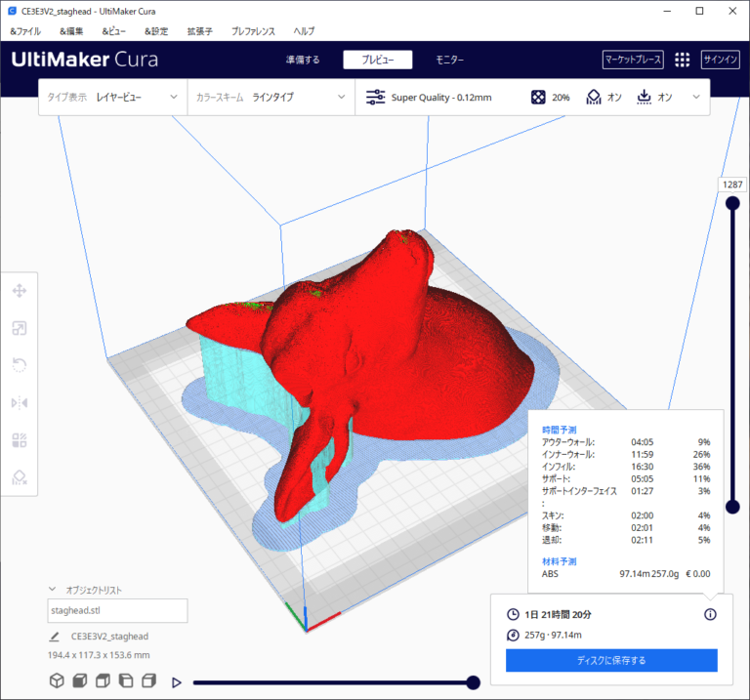Image resolution: width=750 pixels, height=700 pixels.
Task: Open the apps grid icon
Action: tap(682, 60)
